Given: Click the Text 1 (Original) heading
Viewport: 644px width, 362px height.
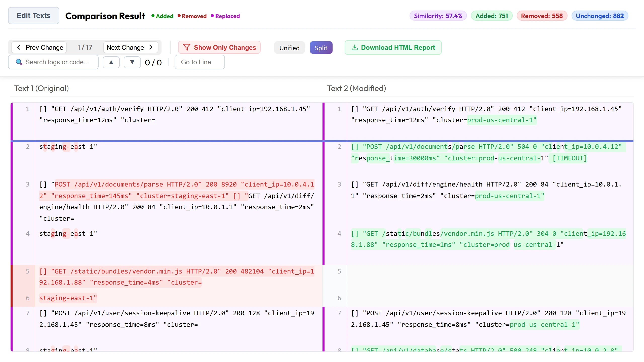Looking at the screenshot, I should click(42, 88).
